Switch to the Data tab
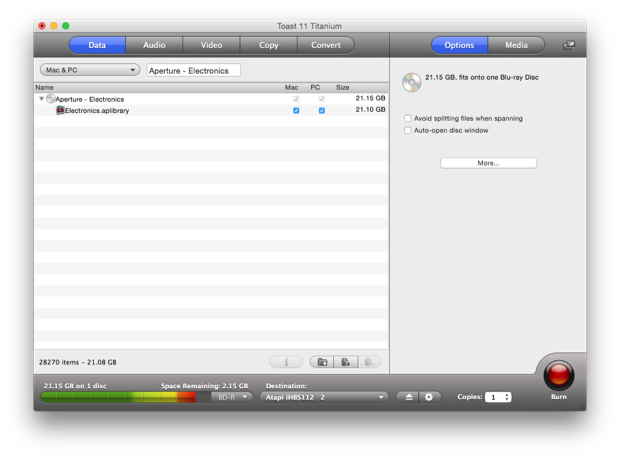Viewport: 620px width, 459px height. pos(97,45)
